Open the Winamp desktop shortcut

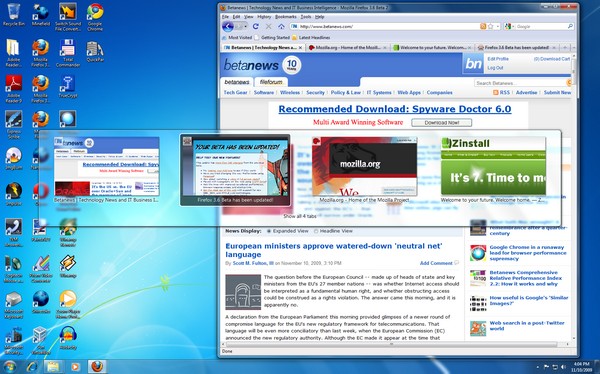pyautogui.click(x=68, y=266)
